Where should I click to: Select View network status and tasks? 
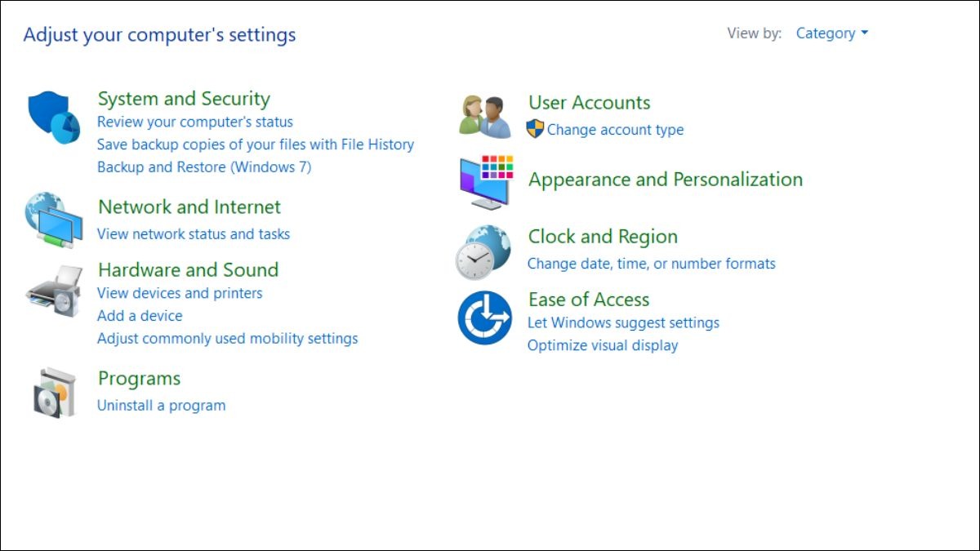pyautogui.click(x=194, y=233)
